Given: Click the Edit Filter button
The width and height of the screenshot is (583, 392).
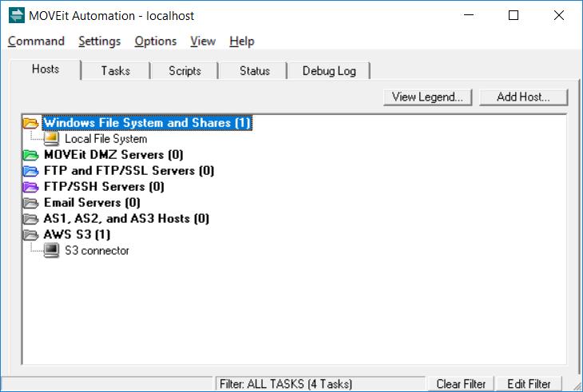Looking at the screenshot, I should (x=529, y=384).
